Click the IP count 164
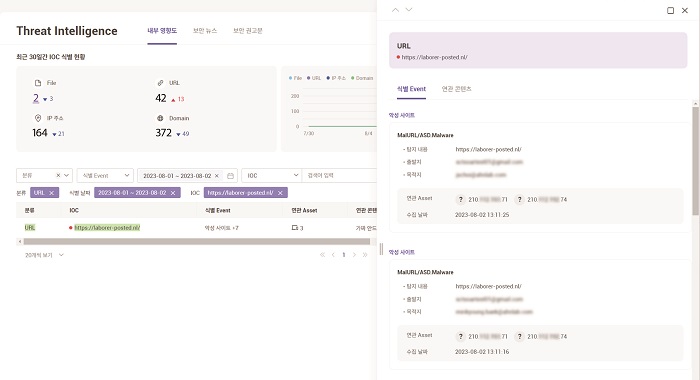Viewport: 700px width, 380px height. (40, 133)
